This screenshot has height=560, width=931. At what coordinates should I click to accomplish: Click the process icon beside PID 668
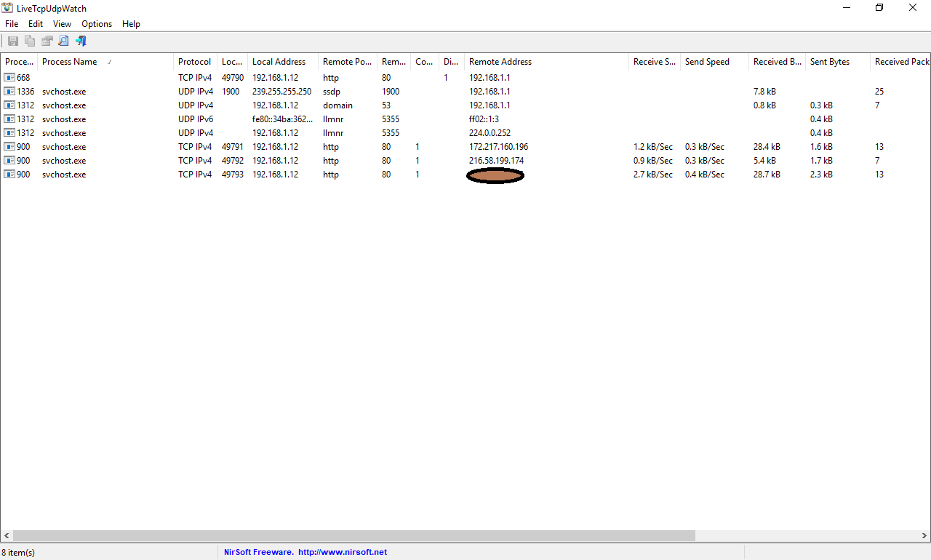10,77
